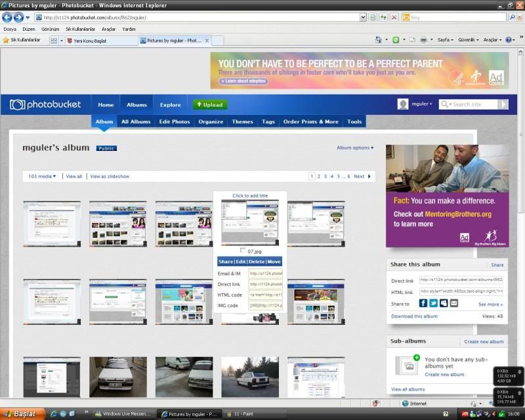The width and height of the screenshot is (525, 420).
Task: Select the Organize tab in album navigation
Action: (211, 121)
